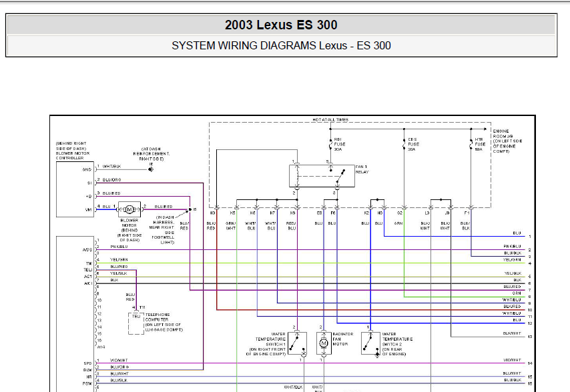Screen dimensions: 570x392
Task: Click the SPD terminal label
Action: point(87,363)
